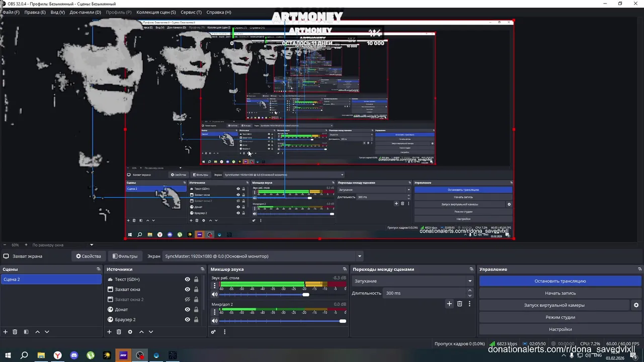The image size is (644, 362).
Task: Hide the Текст (GDI+) source
Action: click(x=187, y=280)
